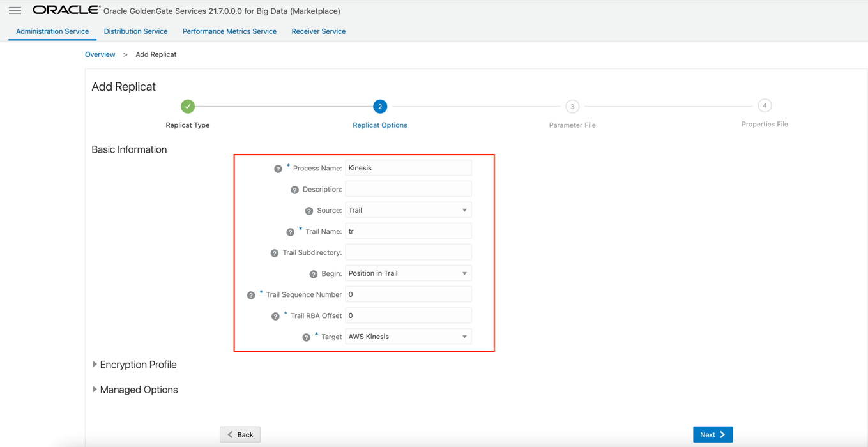Switch to the Administration Service tab
Screen dimensions: 868x447
coord(52,31)
